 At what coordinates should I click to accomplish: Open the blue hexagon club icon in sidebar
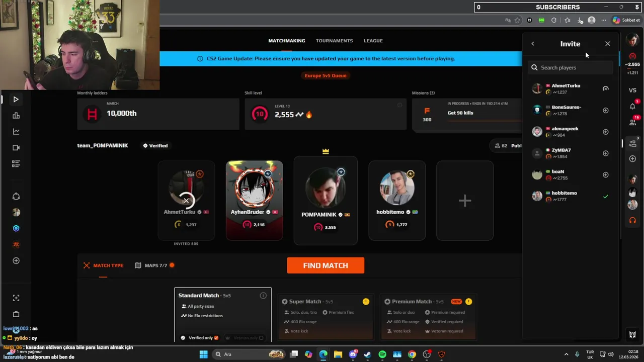(16, 228)
